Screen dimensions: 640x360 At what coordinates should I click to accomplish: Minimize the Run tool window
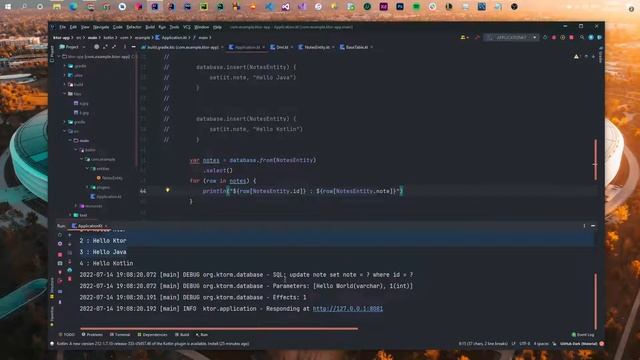click(593, 226)
